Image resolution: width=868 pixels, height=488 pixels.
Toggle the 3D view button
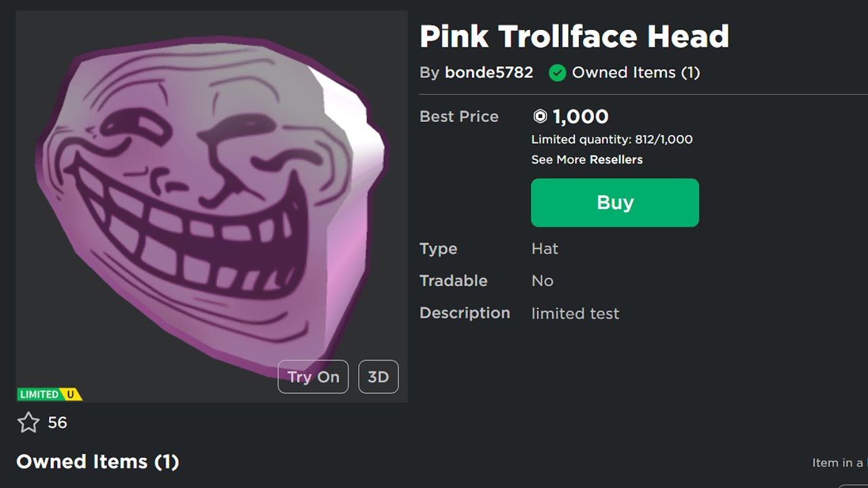pyautogui.click(x=378, y=377)
